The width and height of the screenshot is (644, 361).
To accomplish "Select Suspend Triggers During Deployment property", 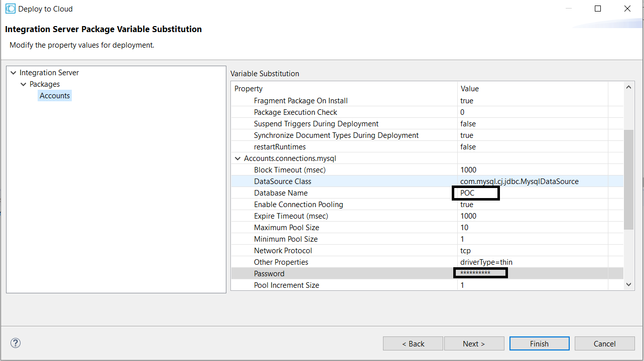I will [316, 124].
